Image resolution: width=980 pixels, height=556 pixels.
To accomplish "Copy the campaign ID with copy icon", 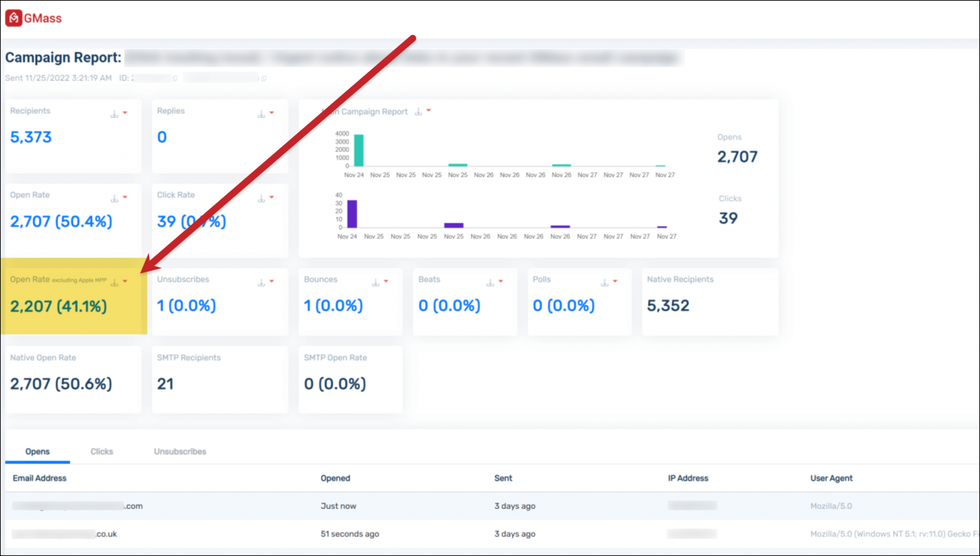I will tap(175, 79).
